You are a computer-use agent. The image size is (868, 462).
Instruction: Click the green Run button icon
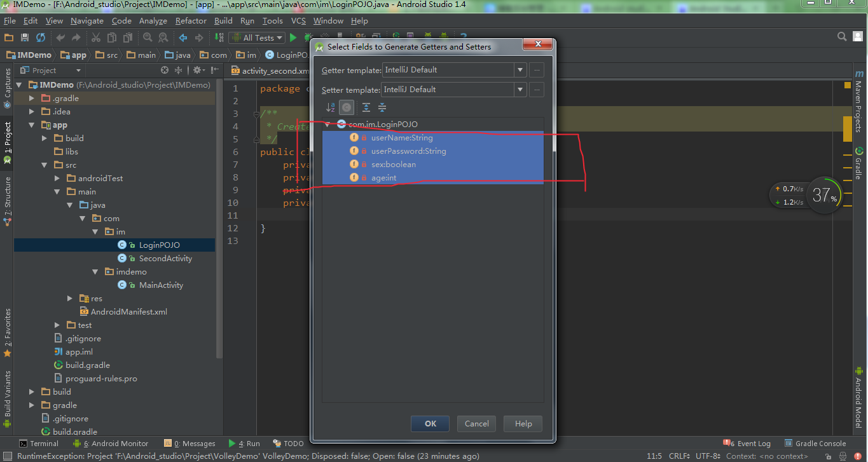[294, 37]
